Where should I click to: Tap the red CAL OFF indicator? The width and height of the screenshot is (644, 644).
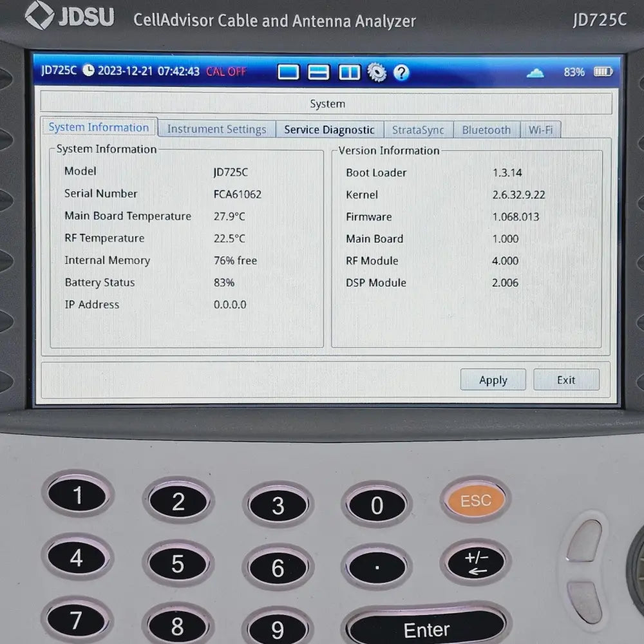click(x=226, y=71)
